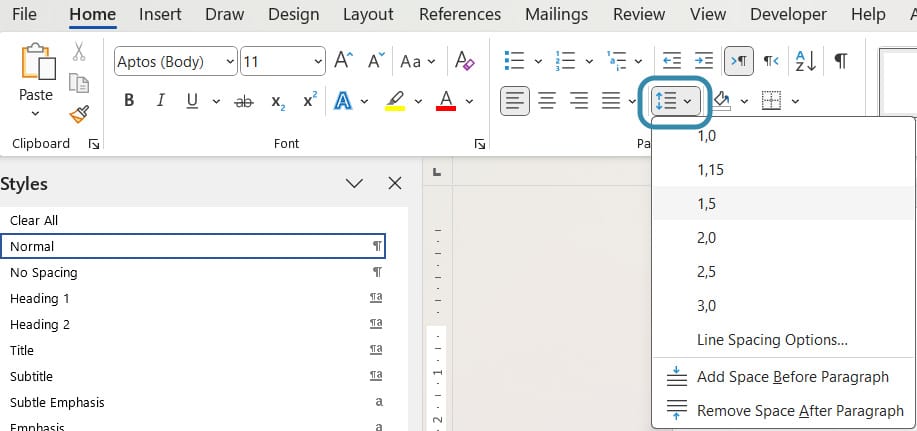Select the Heading 1 style in list

(x=40, y=298)
